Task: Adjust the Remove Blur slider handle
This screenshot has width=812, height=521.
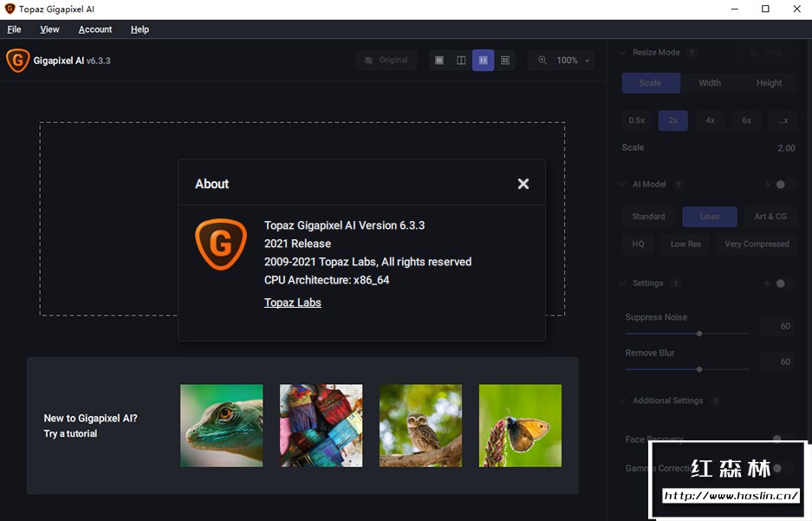Action: click(x=699, y=369)
